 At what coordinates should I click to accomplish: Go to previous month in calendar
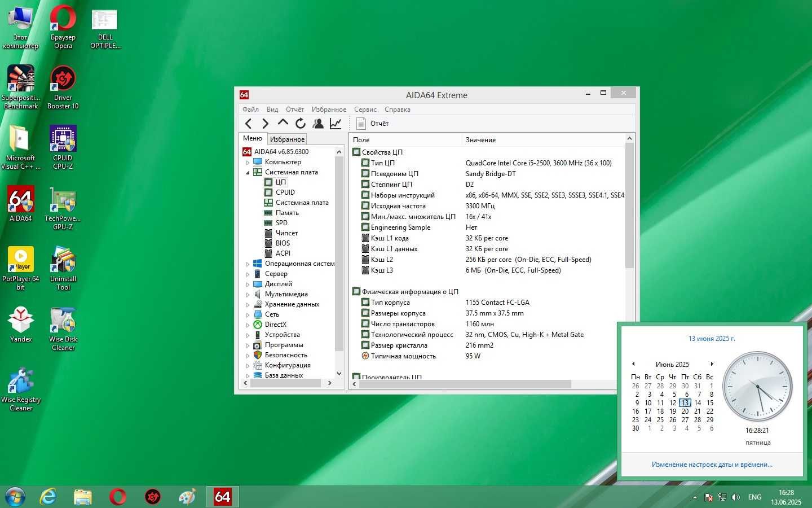tap(633, 364)
